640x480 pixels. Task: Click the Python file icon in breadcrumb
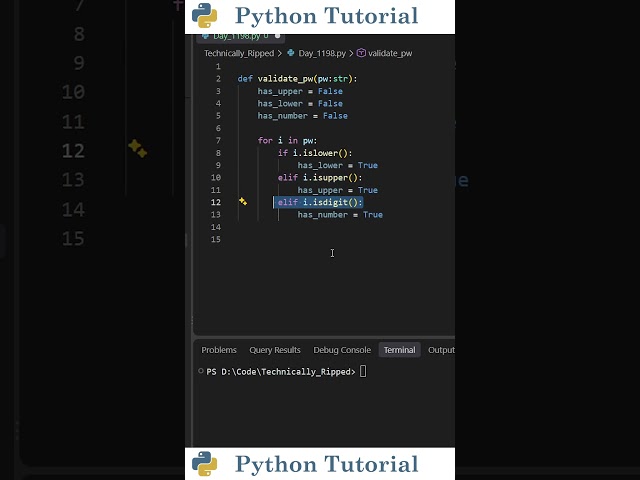coord(291,53)
